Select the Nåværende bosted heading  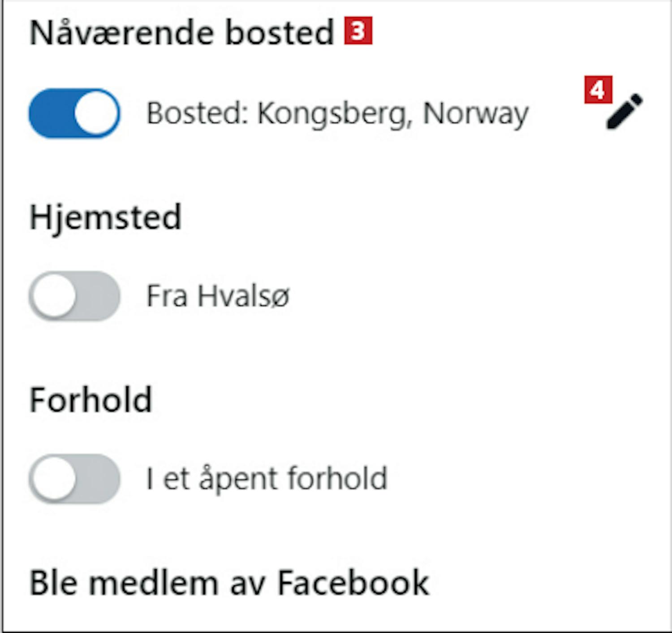tap(181, 33)
